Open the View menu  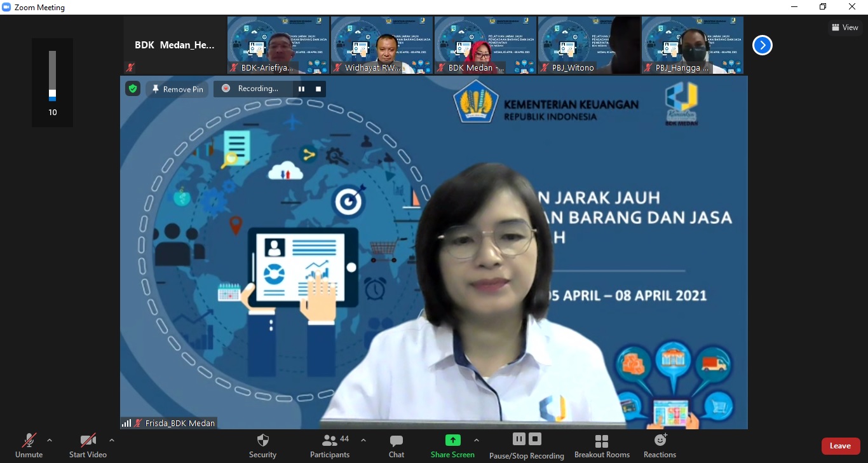pyautogui.click(x=845, y=27)
